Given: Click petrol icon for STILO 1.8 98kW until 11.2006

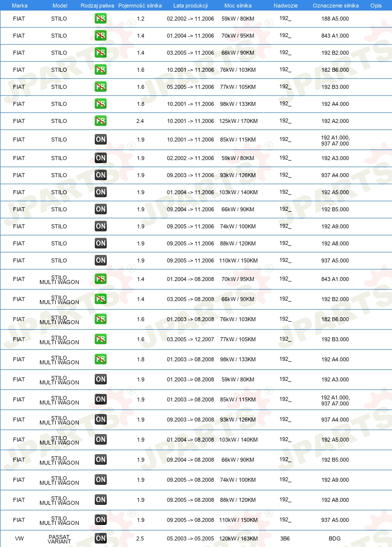Looking at the screenshot, I should 100,104.
